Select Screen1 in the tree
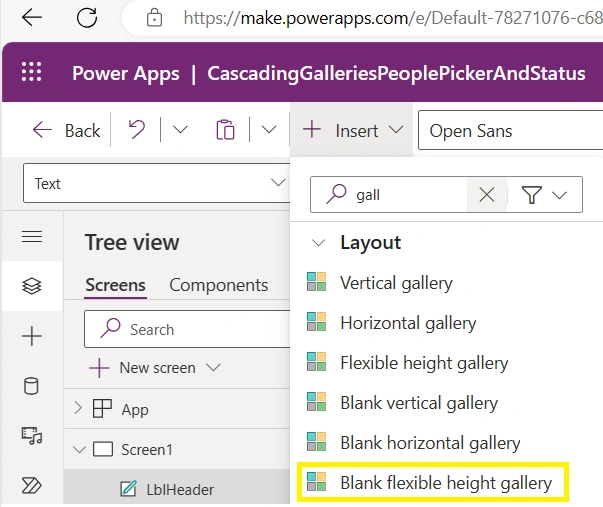603x507 pixels. tap(147, 450)
